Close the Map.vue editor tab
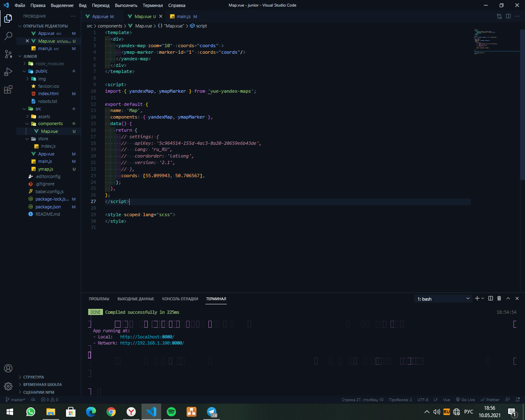The image size is (525, 420). tap(161, 16)
